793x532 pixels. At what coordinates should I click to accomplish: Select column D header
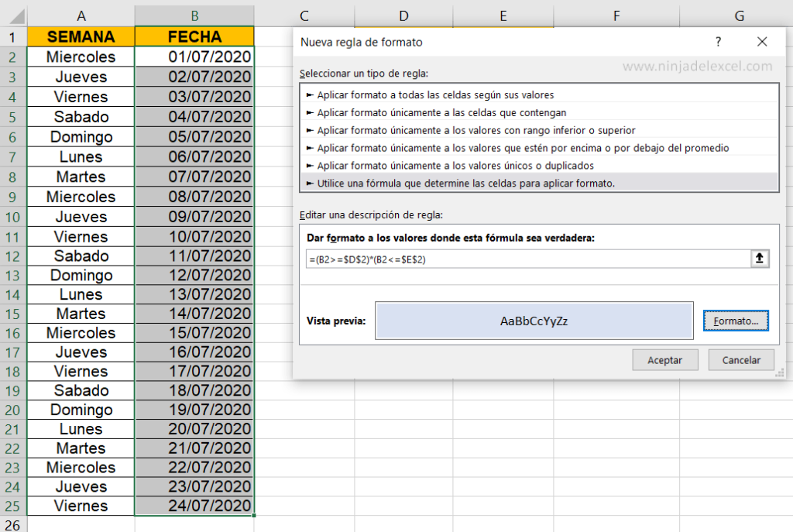(403, 16)
